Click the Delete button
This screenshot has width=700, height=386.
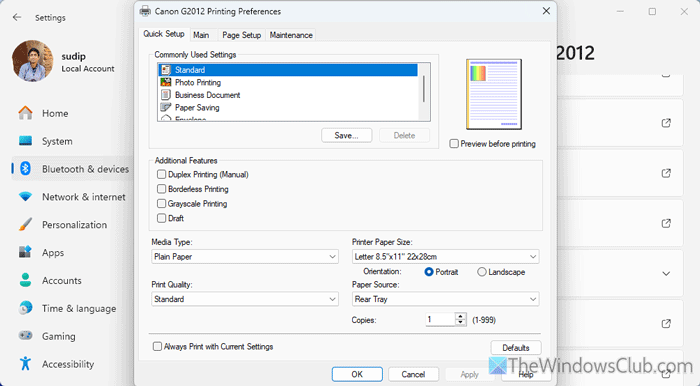click(404, 136)
